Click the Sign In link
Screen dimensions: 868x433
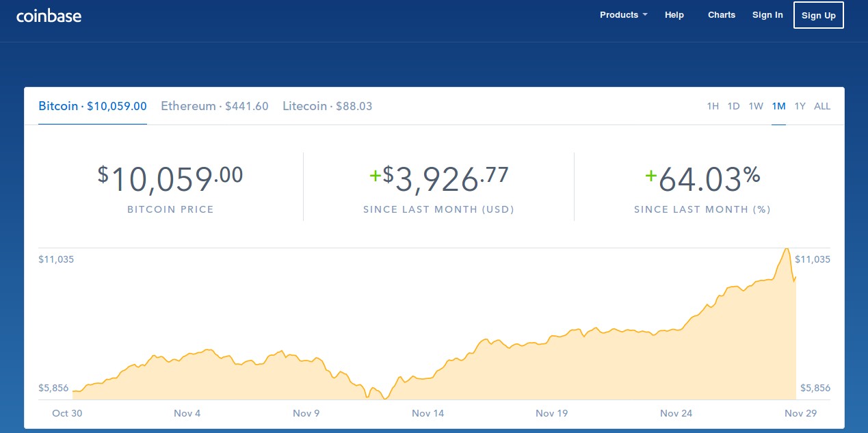point(767,15)
